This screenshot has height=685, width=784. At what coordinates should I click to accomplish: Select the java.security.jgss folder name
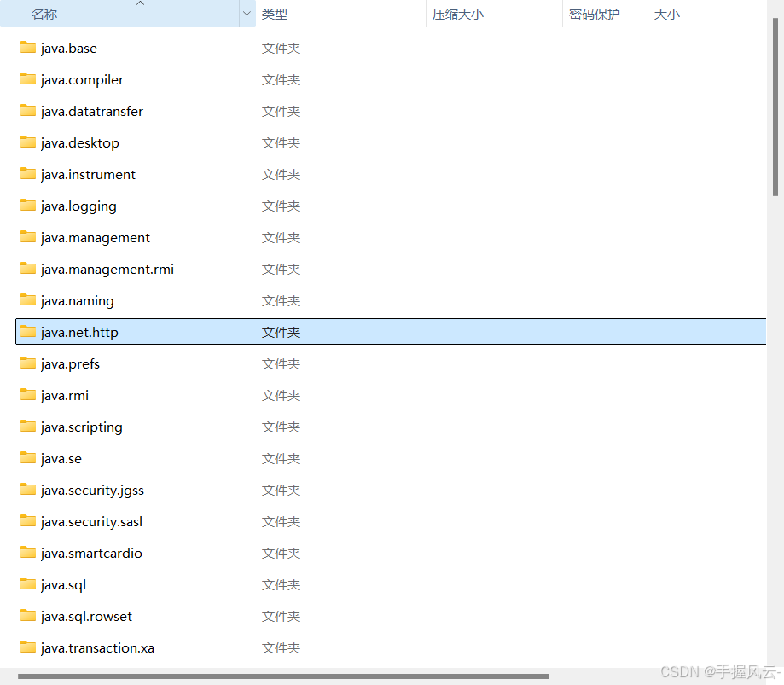[x=92, y=490]
